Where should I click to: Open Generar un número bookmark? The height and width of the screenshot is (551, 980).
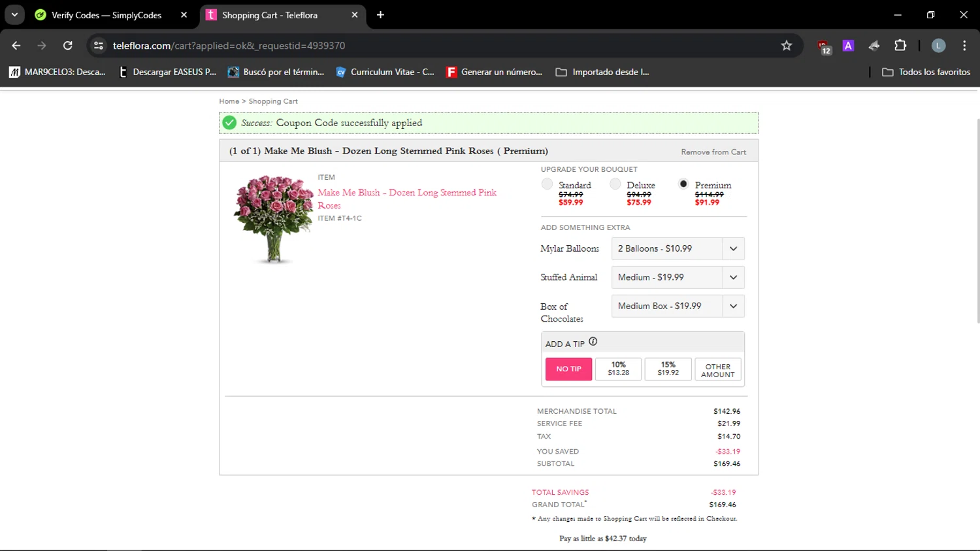click(495, 72)
